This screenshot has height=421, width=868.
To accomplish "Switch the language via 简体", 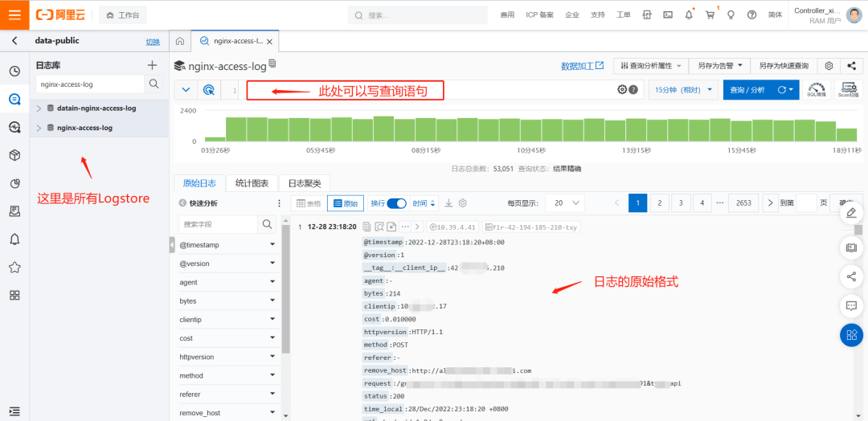I will (775, 15).
